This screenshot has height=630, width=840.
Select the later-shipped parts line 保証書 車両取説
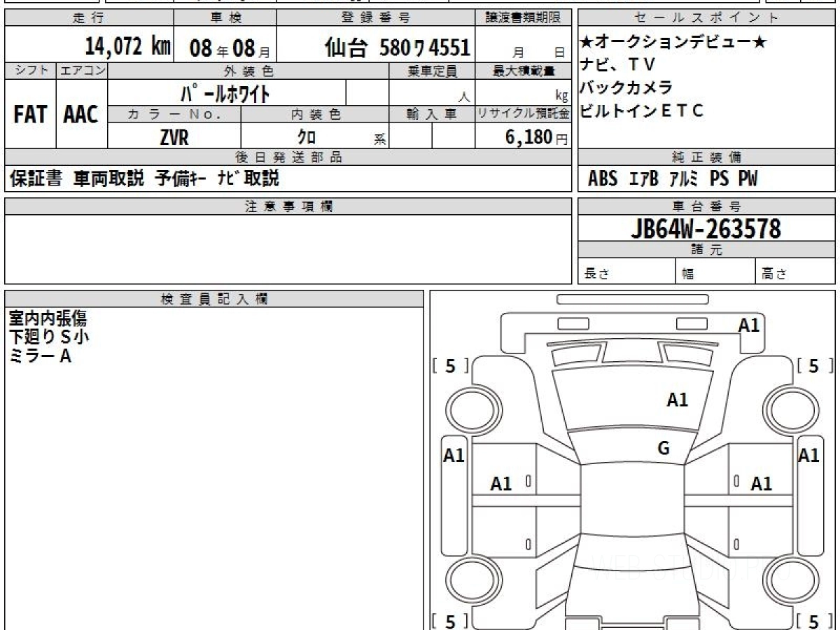point(144,178)
